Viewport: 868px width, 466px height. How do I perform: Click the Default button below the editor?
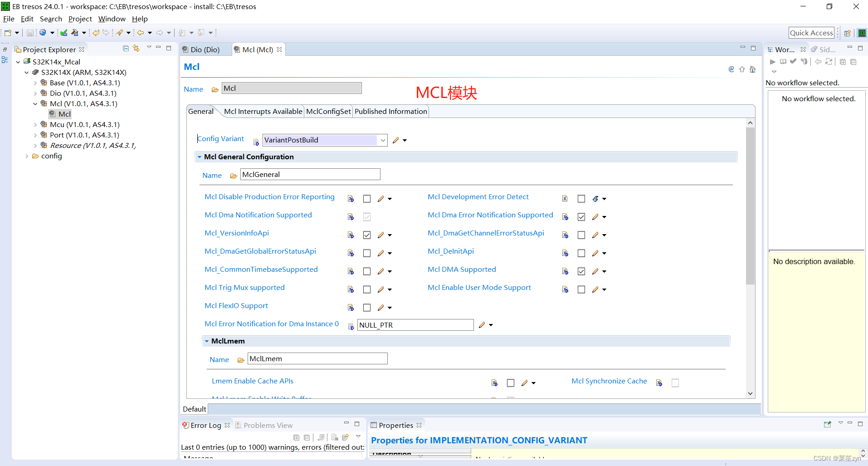click(194, 408)
